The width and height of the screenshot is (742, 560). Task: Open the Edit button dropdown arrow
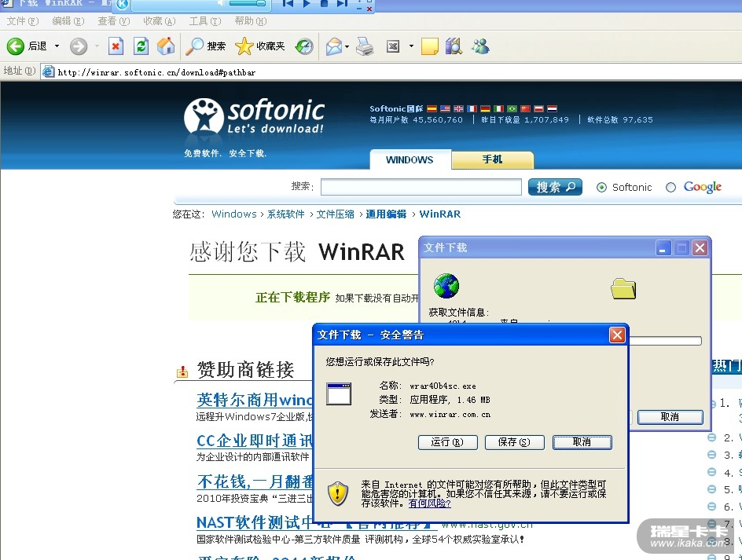pos(411,46)
